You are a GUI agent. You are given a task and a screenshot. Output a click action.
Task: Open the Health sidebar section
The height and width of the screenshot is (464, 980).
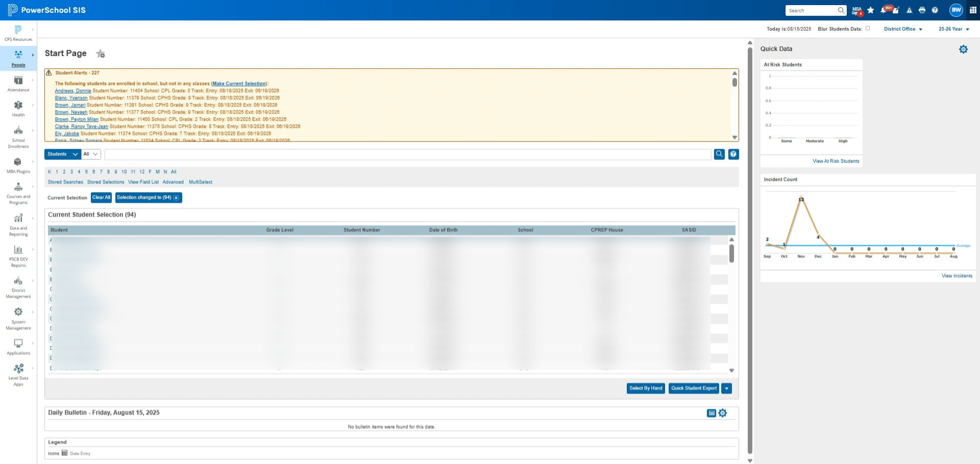[18, 109]
